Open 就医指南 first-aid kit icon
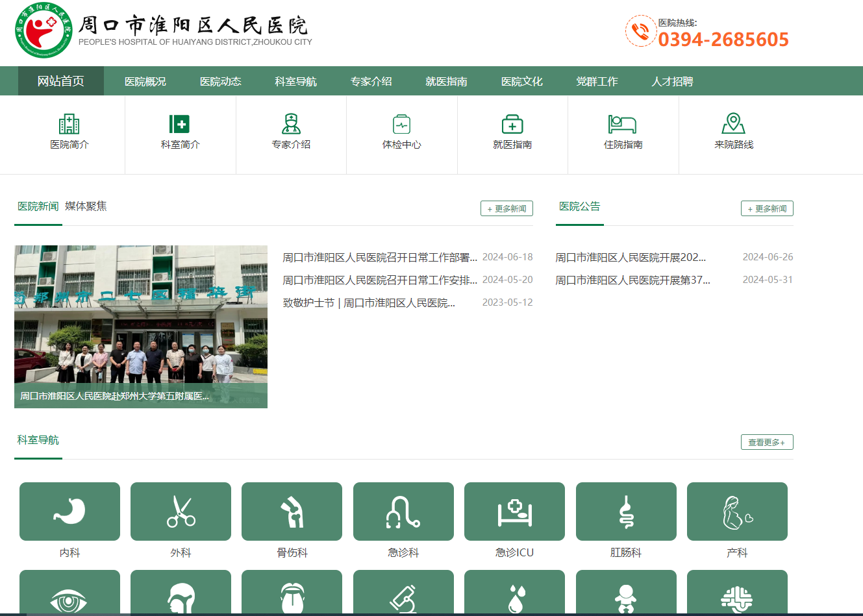 pos(512,123)
